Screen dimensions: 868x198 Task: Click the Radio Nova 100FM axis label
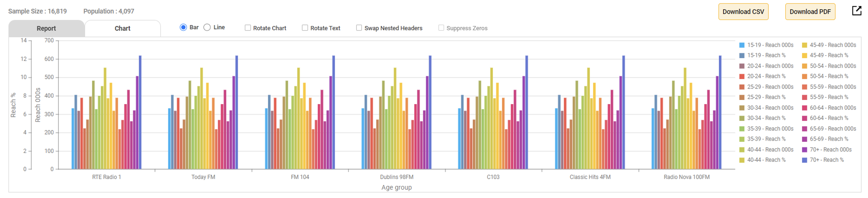pyautogui.click(x=686, y=177)
